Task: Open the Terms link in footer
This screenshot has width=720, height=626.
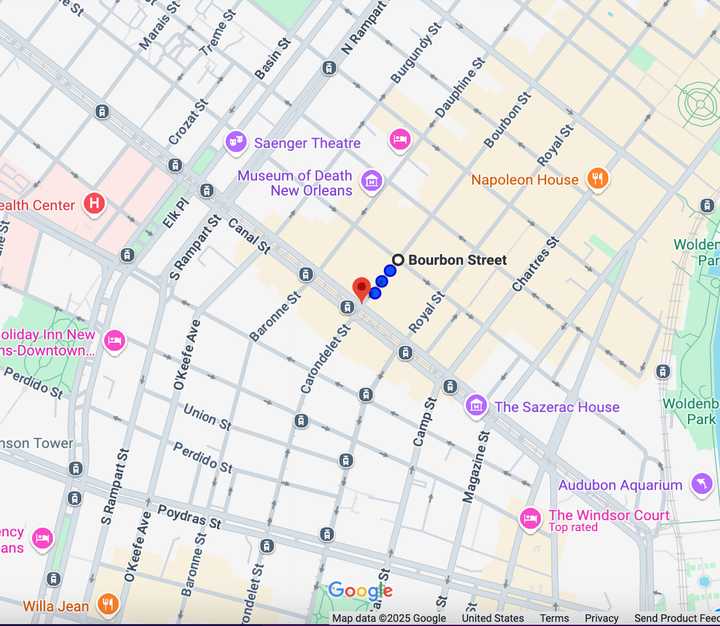Action: 554,619
